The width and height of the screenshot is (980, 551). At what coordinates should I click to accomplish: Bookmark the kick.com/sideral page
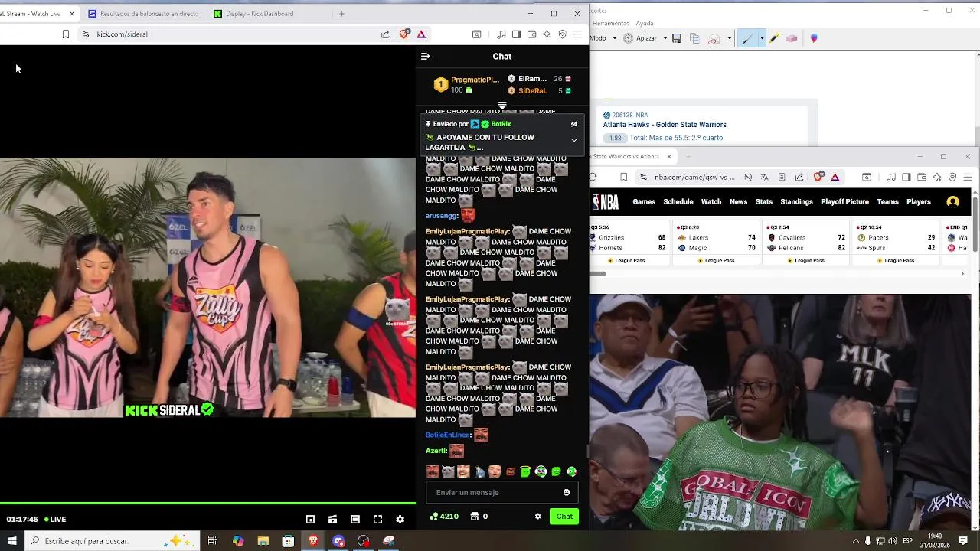[x=66, y=34]
